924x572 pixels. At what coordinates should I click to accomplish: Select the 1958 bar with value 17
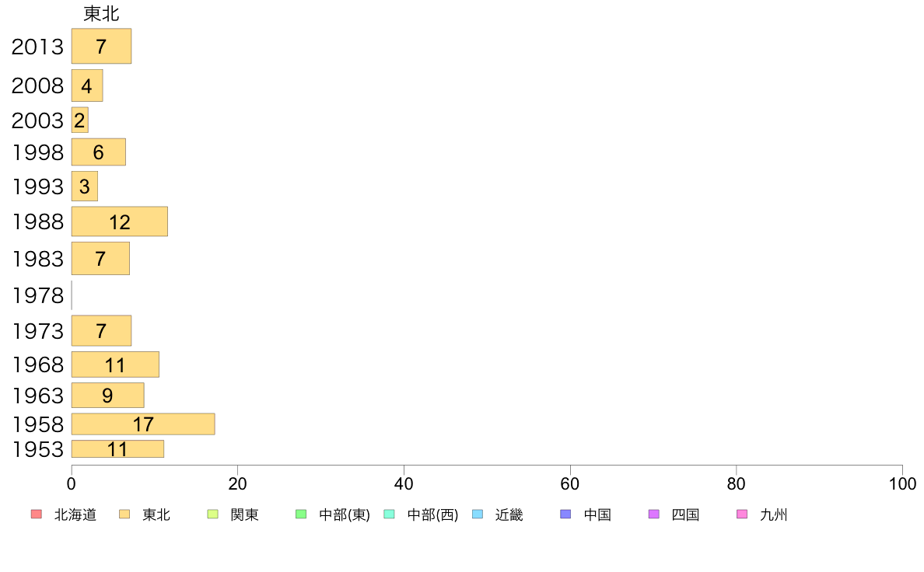[x=143, y=424]
